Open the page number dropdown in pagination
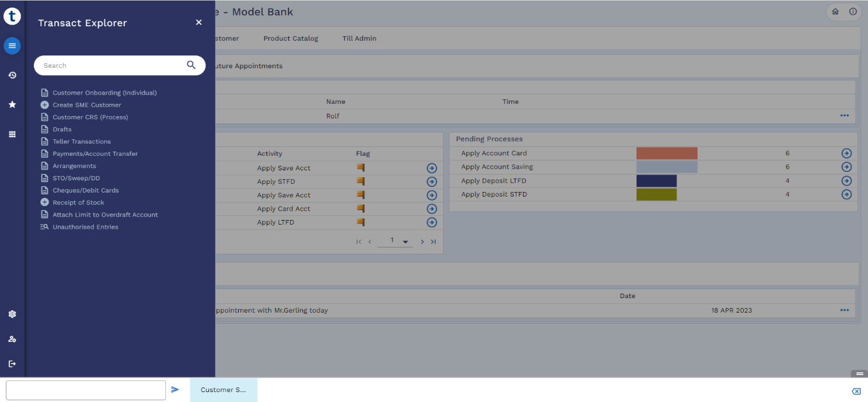The image size is (868, 402). (x=405, y=242)
